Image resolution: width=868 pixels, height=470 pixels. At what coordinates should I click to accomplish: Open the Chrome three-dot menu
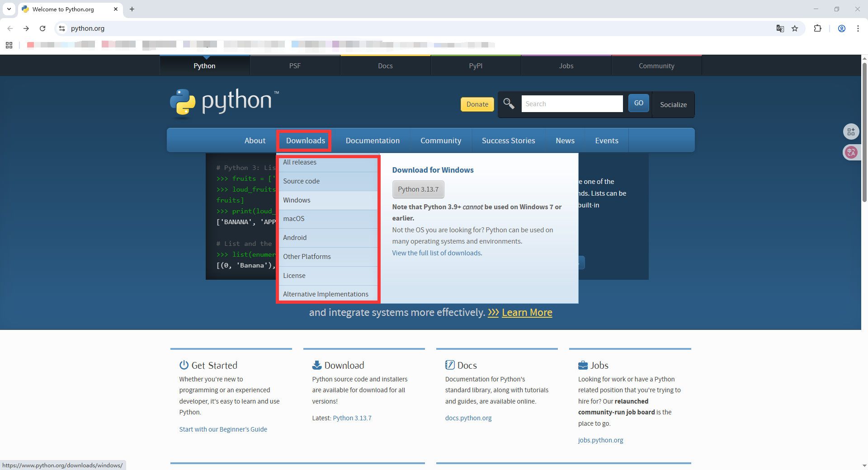click(x=858, y=28)
